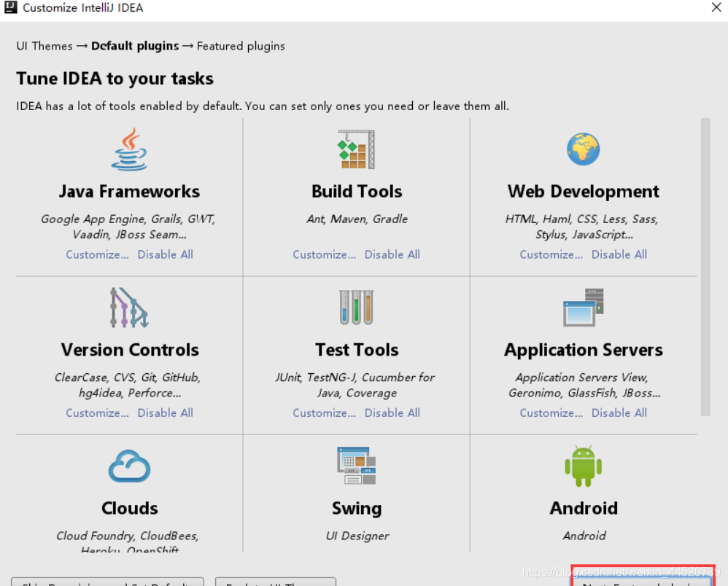Disable All Test Tools plugins

[x=392, y=413]
